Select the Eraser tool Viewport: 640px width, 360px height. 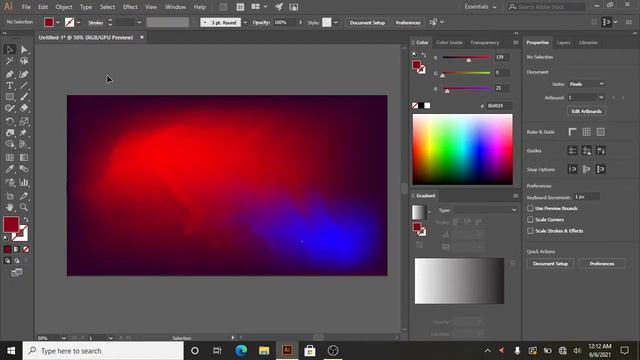point(24,109)
